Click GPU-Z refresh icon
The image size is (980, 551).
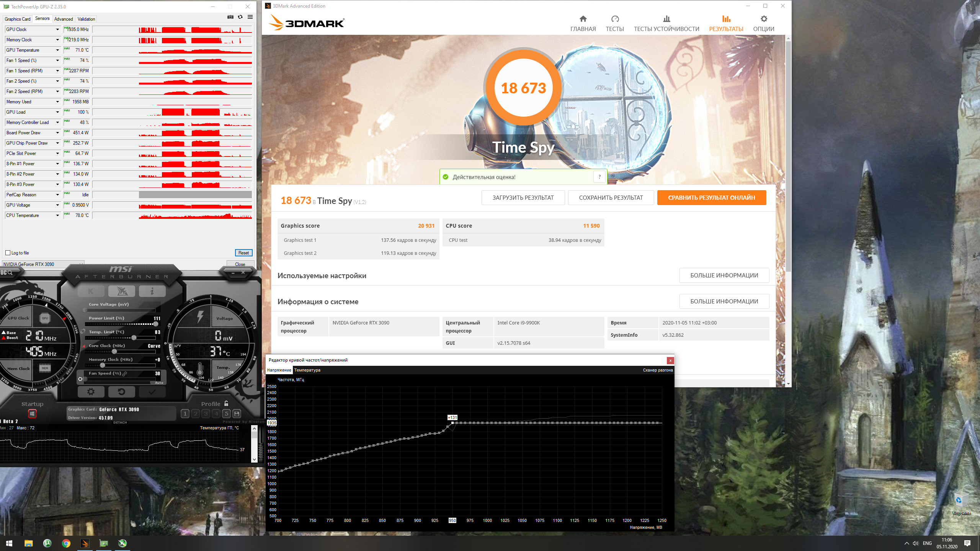click(240, 17)
